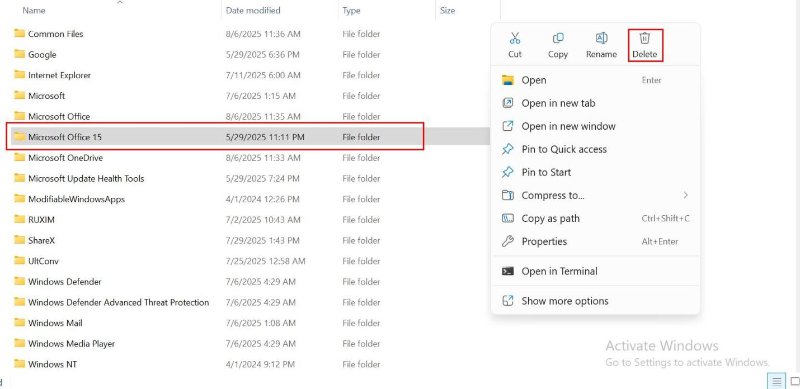Click the RUXIM folder icon

19,219
